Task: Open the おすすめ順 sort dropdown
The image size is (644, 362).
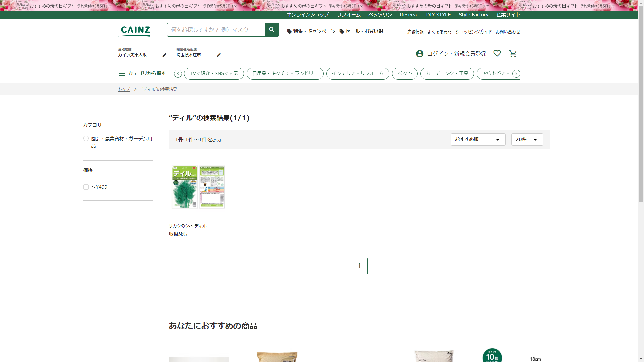Action: point(478,139)
